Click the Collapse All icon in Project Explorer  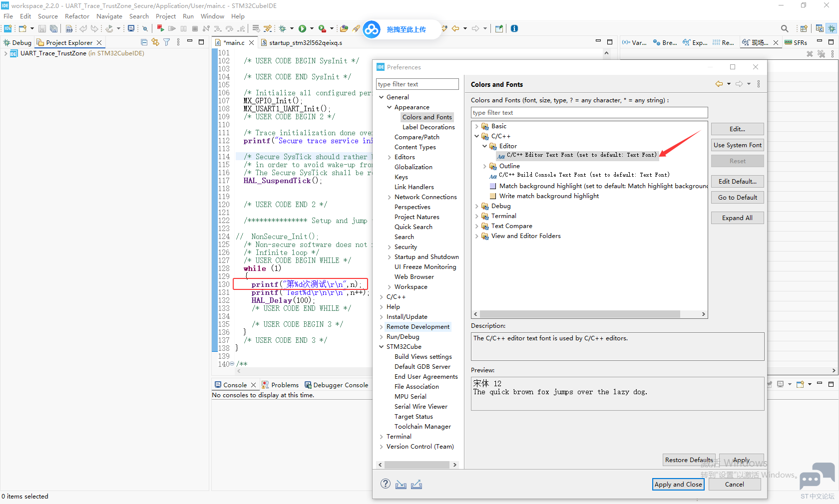click(144, 42)
